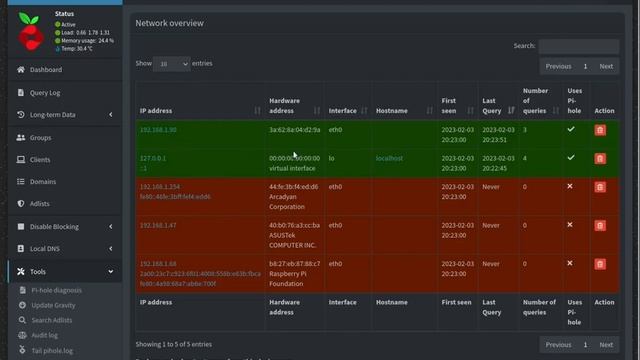Viewport: 640px width, 360px height.
Task: Click the bottom Next pagination button
Action: (x=606, y=345)
